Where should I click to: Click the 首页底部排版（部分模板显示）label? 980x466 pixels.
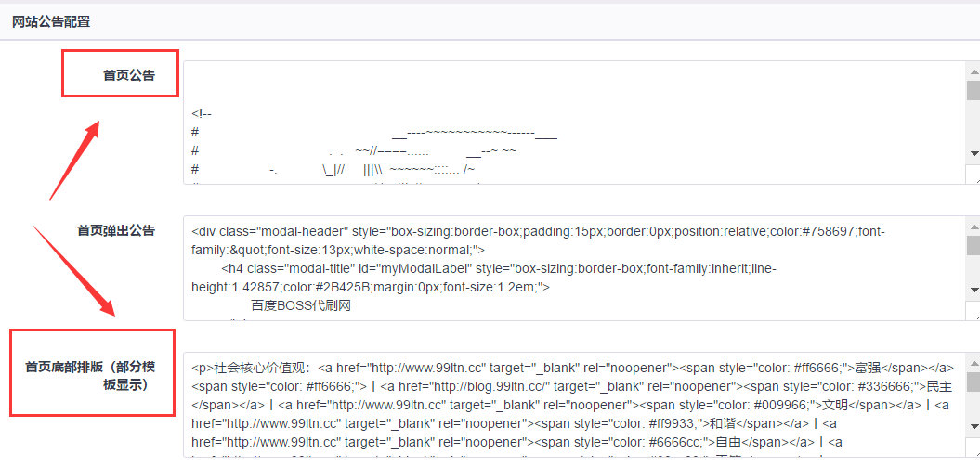pyautogui.click(x=90, y=375)
